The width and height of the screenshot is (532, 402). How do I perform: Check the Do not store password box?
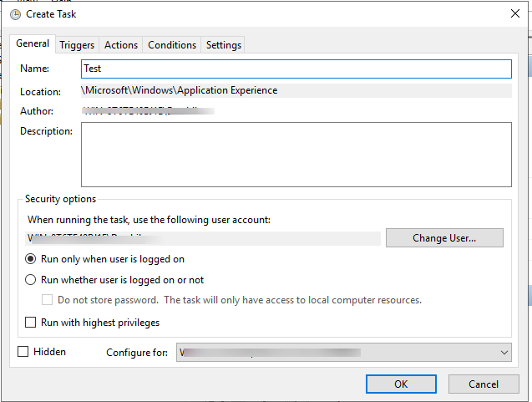coord(47,300)
